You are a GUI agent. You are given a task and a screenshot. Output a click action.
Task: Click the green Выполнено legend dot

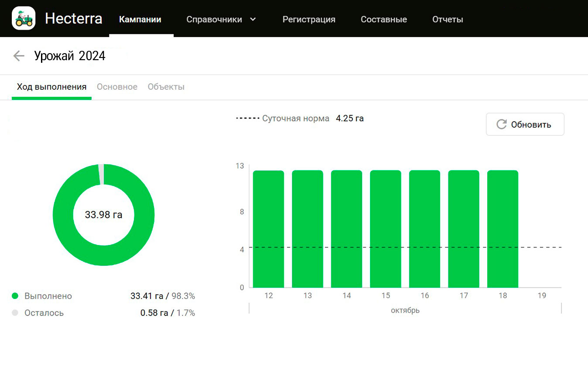click(15, 296)
